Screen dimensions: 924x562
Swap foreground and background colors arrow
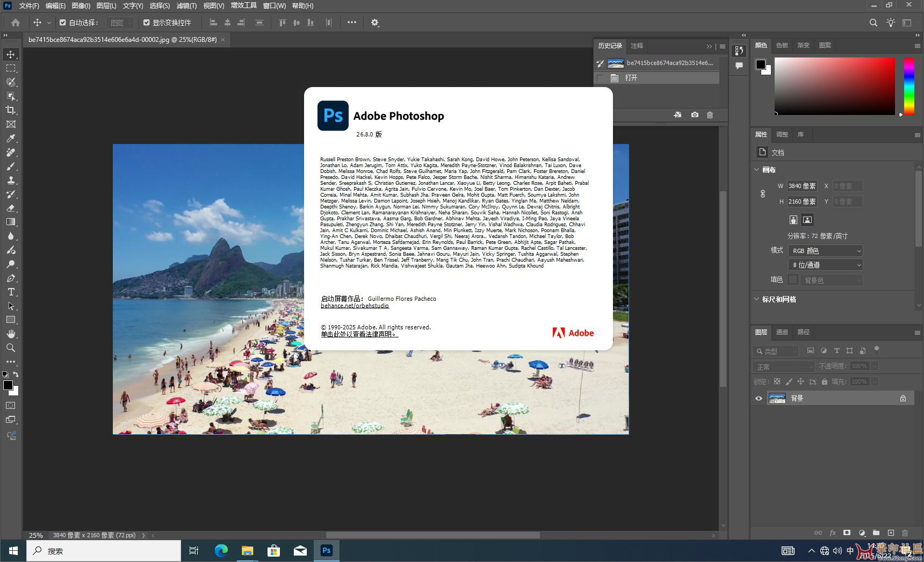pos(16,374)
